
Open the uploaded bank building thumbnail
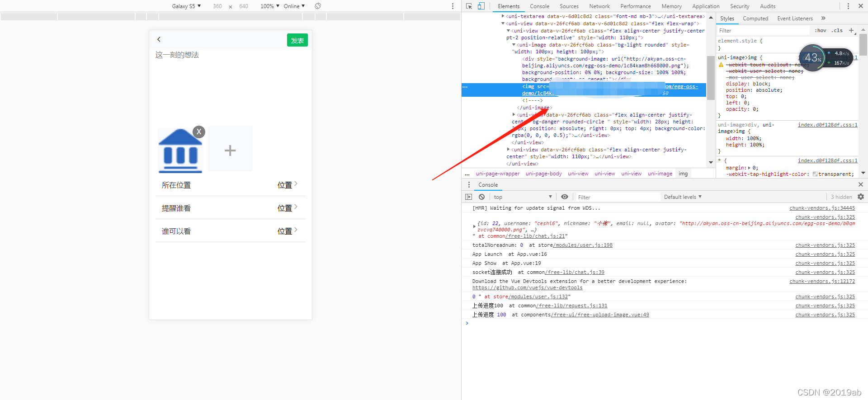[180, 151]
